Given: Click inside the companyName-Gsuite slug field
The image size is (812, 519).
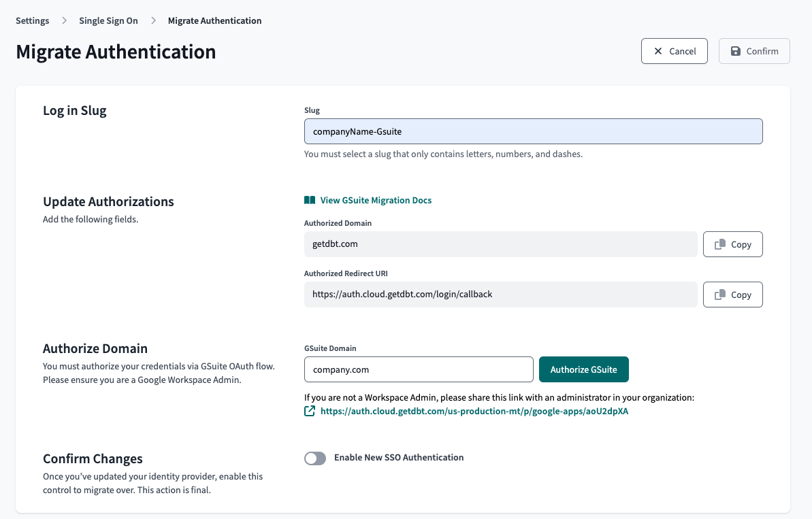Looking at the screenshot, I should pyautogui.click(x=533, y=131).
